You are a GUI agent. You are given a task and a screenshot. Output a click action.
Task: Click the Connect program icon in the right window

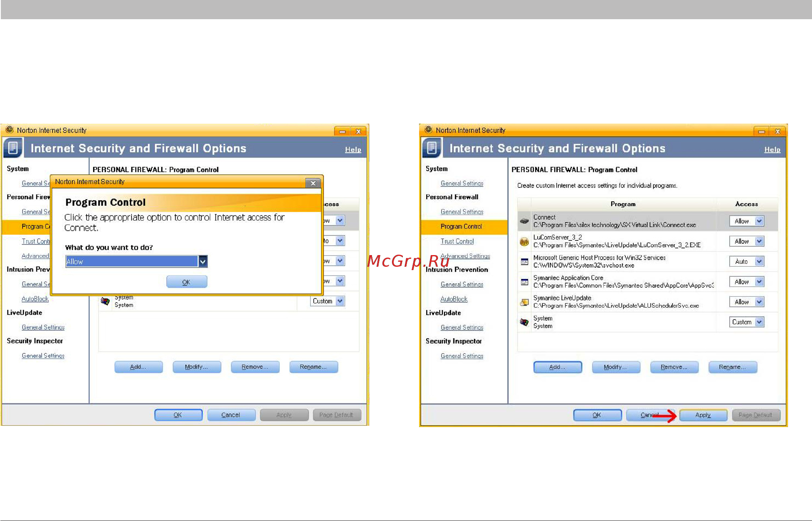pyautogui.click(x=524, y=221)
